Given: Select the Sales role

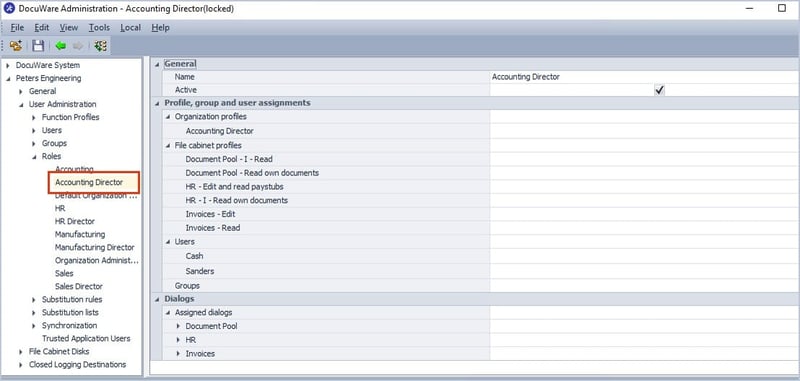Looking at the screenshot, I should click(x=64, y=273).
